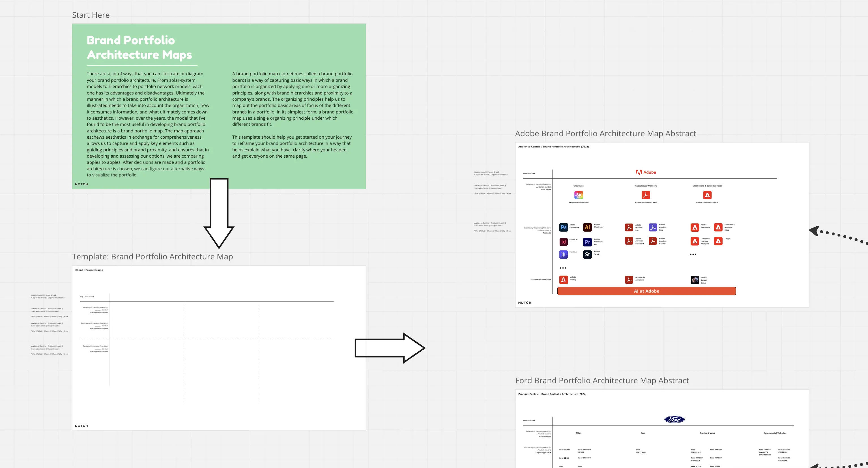Select the Adobe Stock St icon

coord(587,254)
